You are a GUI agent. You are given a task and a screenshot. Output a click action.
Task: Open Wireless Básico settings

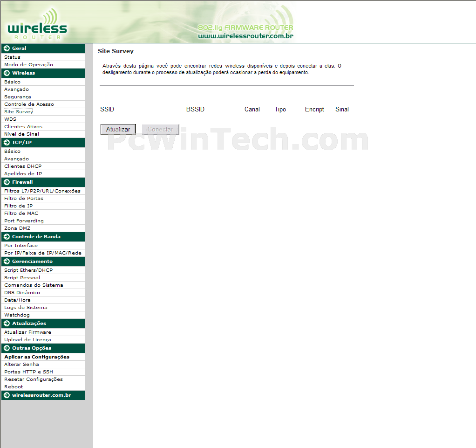pos(12,82)
